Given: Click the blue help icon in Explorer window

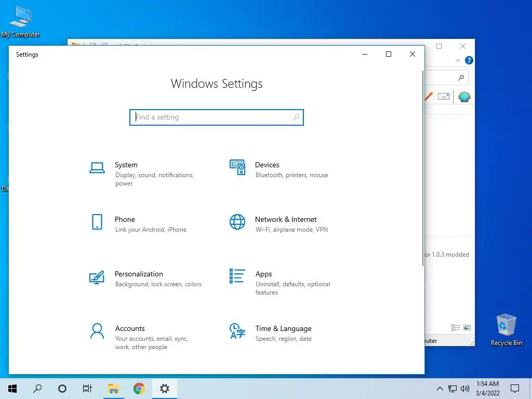Looking at the screenshot, I should point(469,60).
